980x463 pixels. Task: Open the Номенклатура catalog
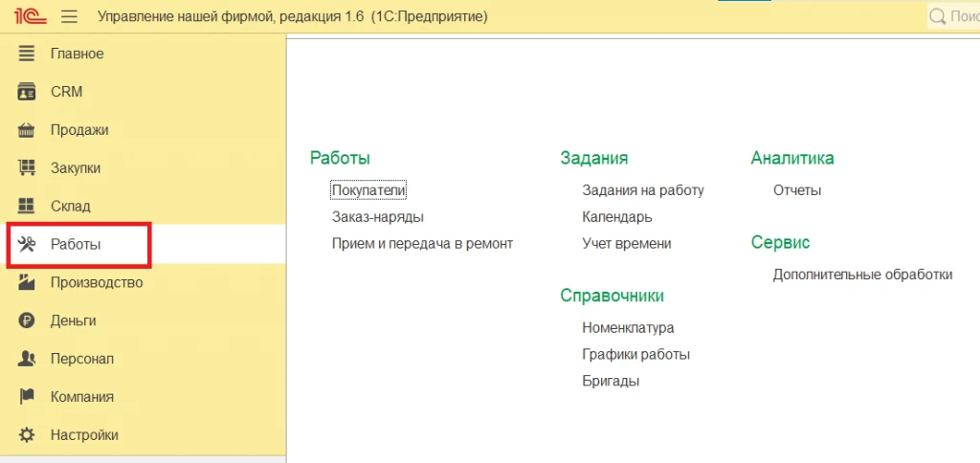[x=628, y=327]
